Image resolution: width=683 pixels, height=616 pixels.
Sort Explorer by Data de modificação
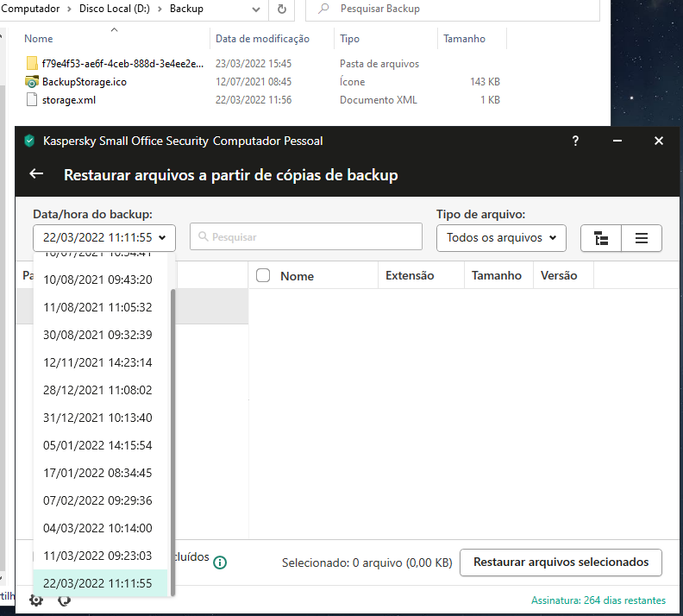(262, 39)
